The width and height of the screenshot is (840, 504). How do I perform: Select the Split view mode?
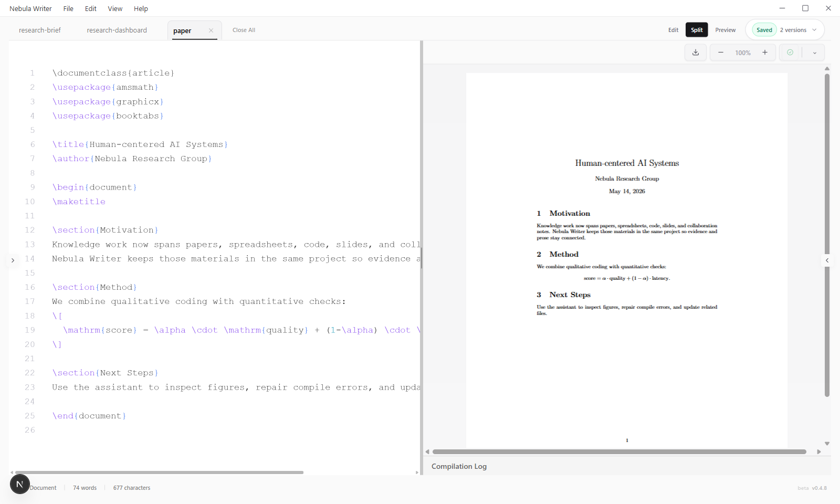[697, 30]
